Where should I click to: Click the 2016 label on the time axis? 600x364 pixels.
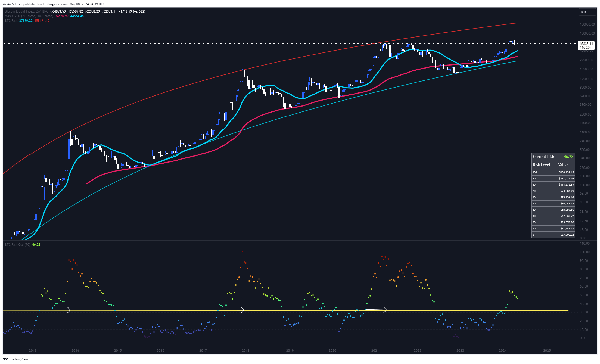click(x=160, y=351)
